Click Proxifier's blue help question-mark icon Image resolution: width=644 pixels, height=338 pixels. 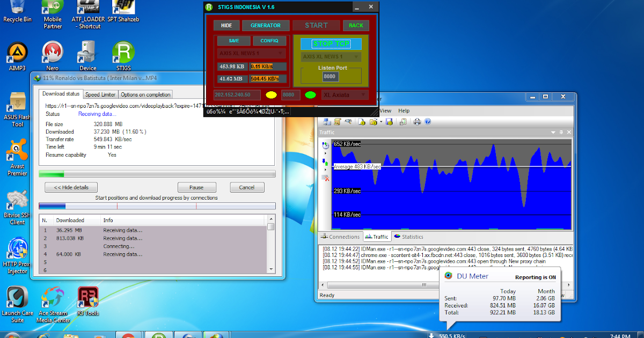pyautogui.click(x=428, y=122)
